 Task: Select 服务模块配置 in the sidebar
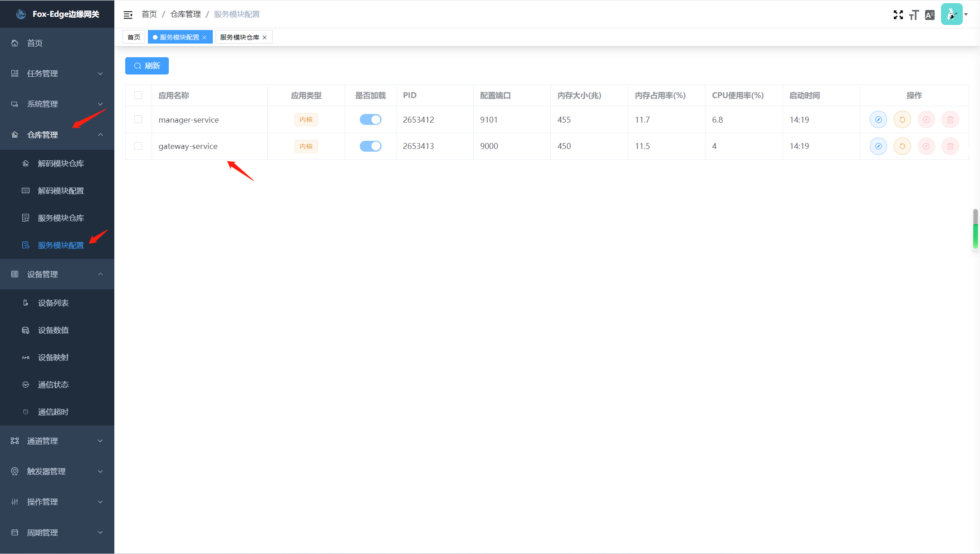tap(57, 245)
